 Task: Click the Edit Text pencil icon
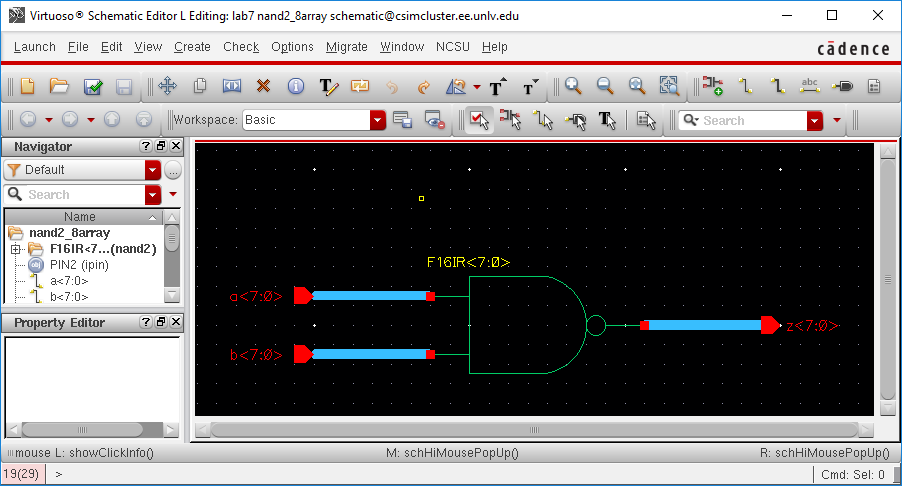pos(328,87)
